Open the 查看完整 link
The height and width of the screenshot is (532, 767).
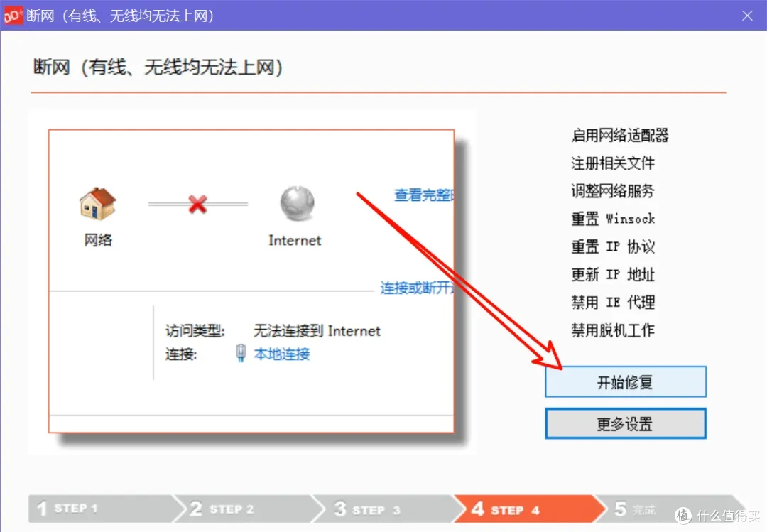pyautogui.click(x=424, y=195)
